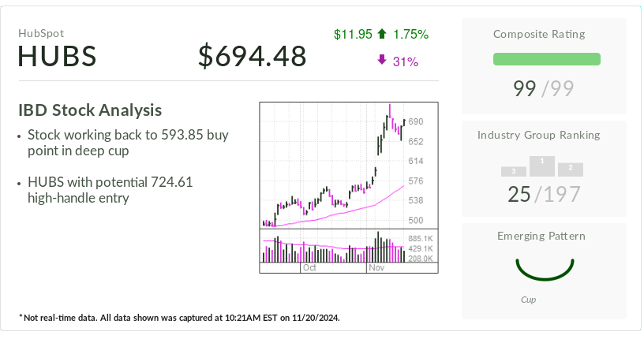Click the HubSpot company name
644x339 pixels.
(40, 33)
